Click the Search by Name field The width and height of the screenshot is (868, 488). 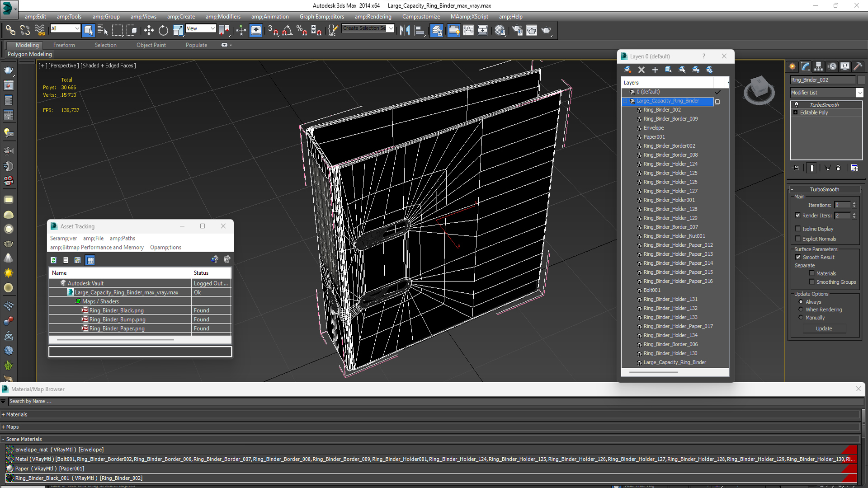tap(435, 401)
